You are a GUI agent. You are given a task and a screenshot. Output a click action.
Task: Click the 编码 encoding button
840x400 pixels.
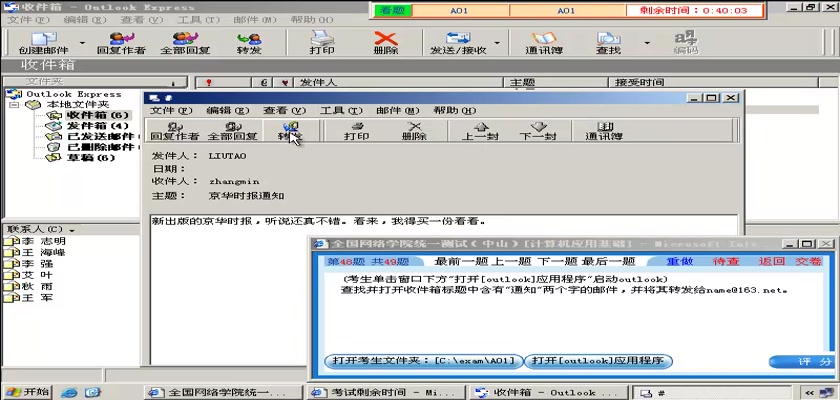[x=686, y=43]
